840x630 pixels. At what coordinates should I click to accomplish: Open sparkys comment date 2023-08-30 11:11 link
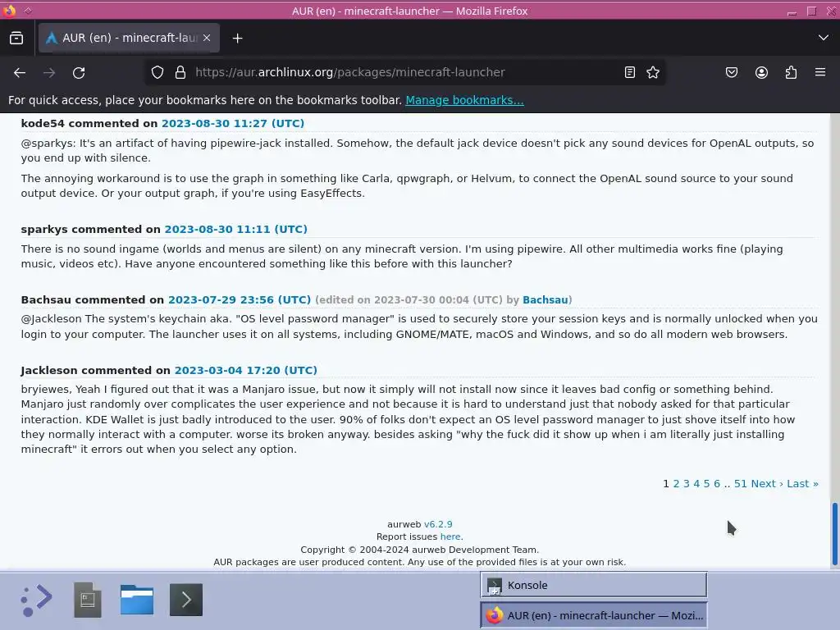(235, 230)
